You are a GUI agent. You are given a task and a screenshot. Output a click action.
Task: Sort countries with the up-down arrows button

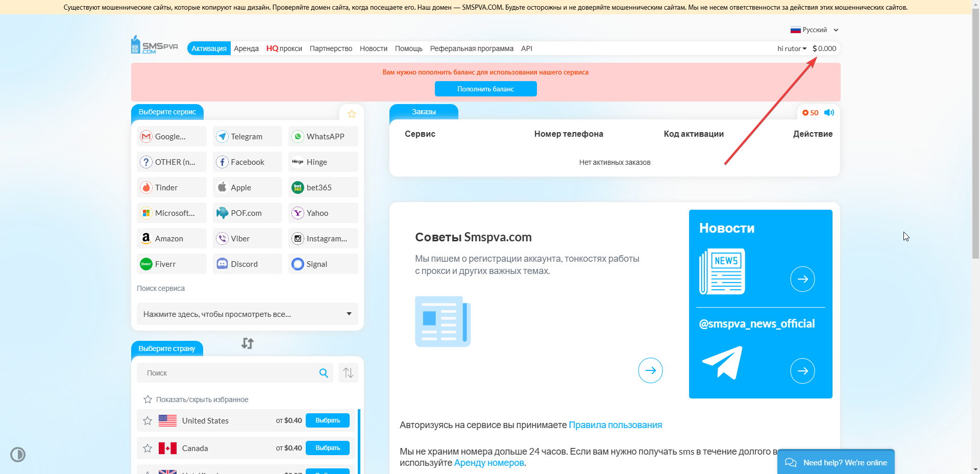(x=348, y=373)
